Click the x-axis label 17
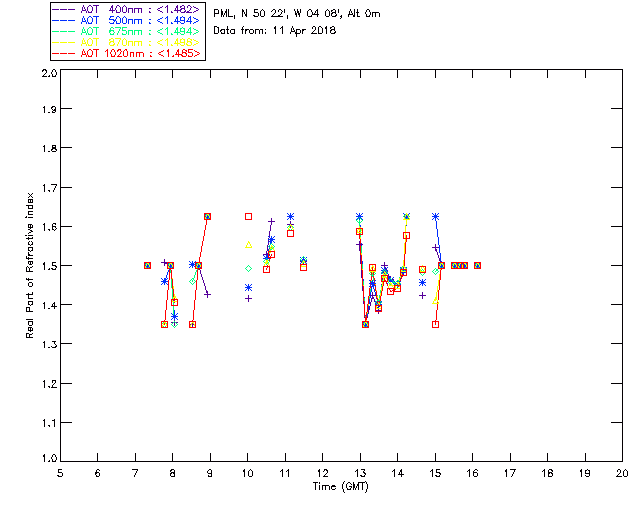The width and height of the screenshot is (640, 512). (510, 473)
